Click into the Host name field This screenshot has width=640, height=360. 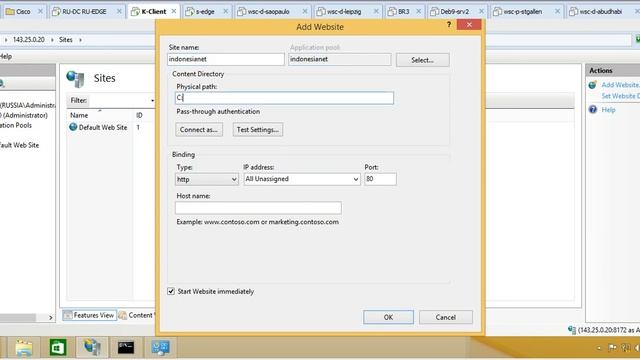coord(258,208)
